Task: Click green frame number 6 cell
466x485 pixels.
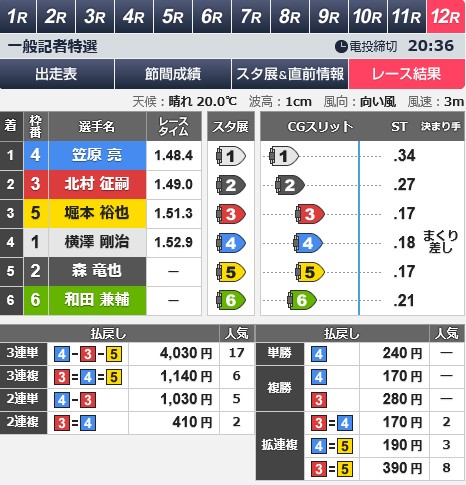Action: point(36,300)
